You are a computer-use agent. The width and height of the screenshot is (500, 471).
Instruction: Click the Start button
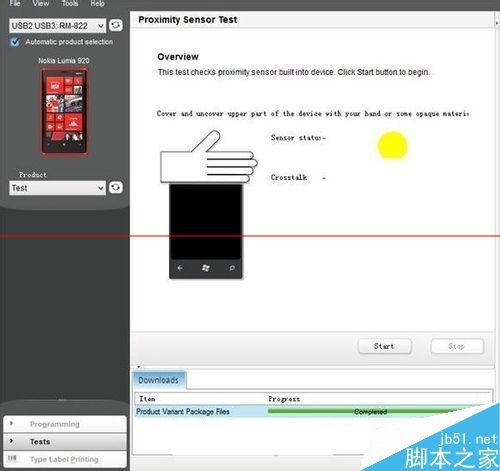(384, 346)
